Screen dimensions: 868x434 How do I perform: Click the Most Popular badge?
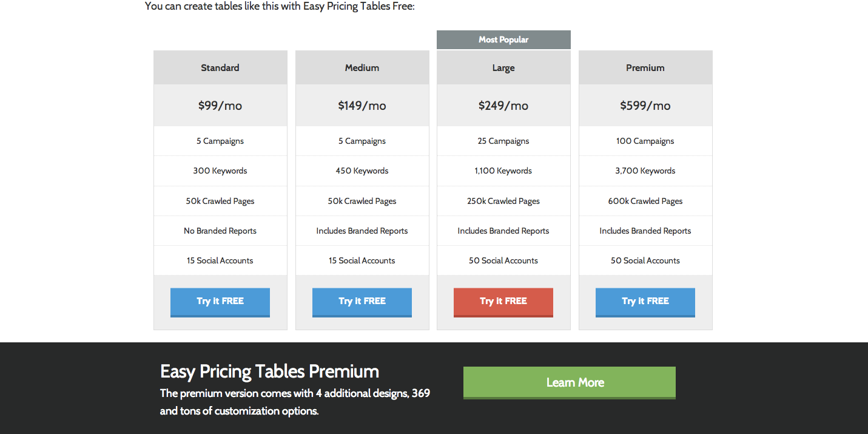coord(503,39)
